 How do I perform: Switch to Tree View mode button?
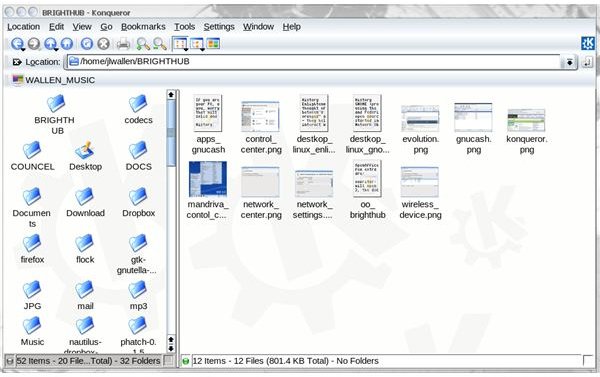(x=196, y=43)
